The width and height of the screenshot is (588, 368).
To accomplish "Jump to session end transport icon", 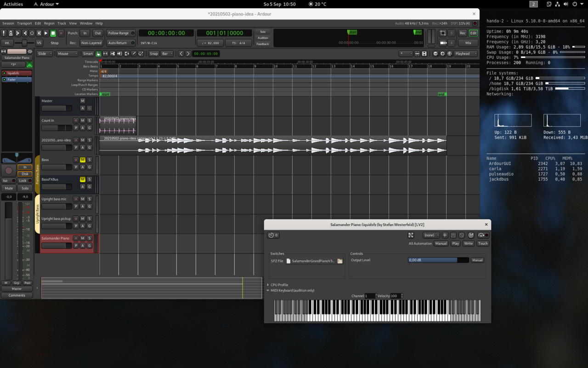I will pos(25,33).
